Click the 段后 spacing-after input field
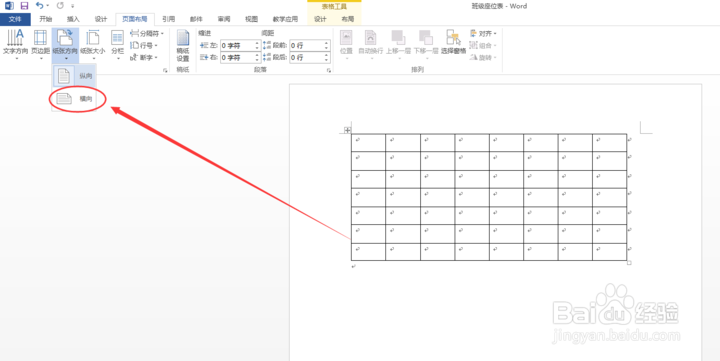This screenshot has height=361, width=720. [x=306, y=57]
